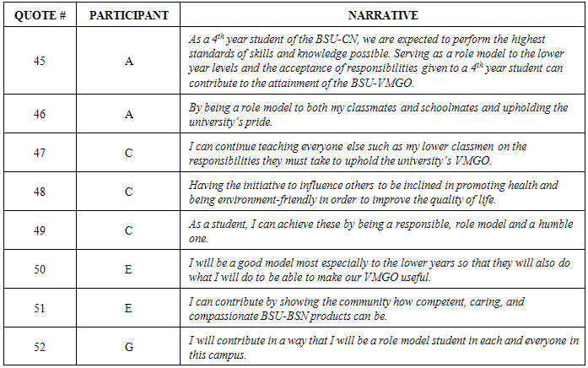Click participant A in quote 45 row
This screenshot has width=588, height=368.
point(128,61)
